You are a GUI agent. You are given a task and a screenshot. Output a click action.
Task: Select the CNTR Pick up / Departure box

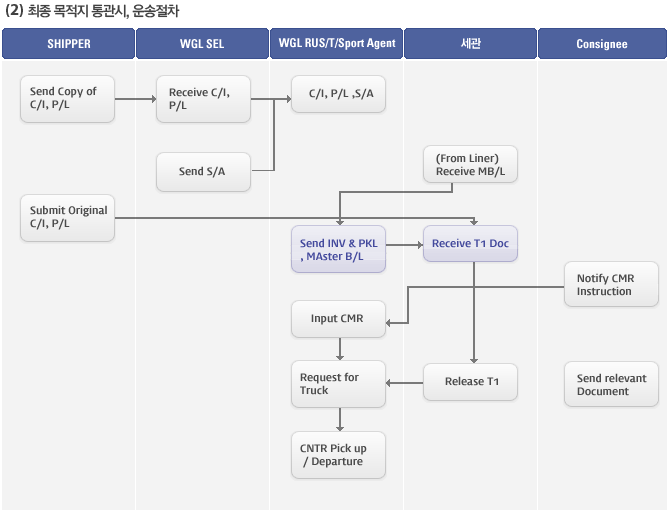(338, 455)
